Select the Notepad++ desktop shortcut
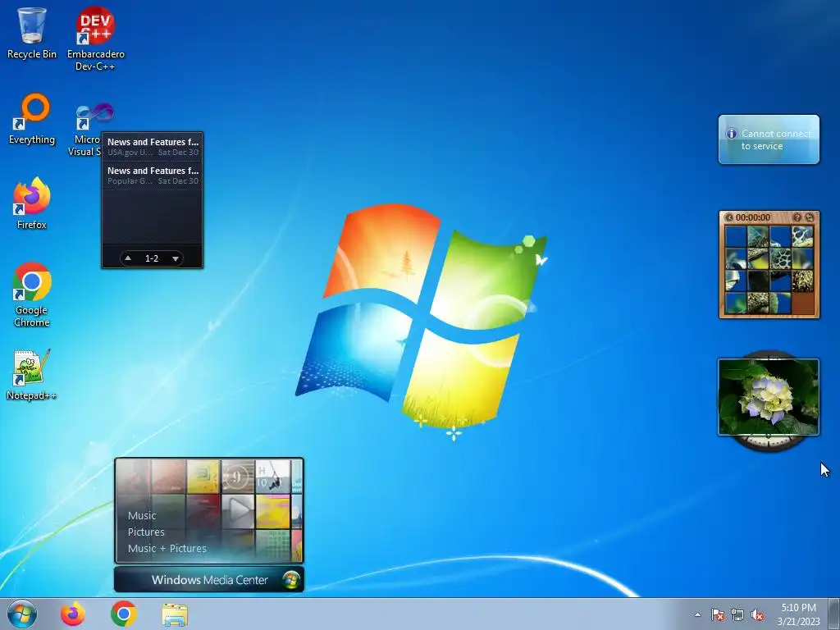This screenshot has height=630, width=840. click(32, 375)
